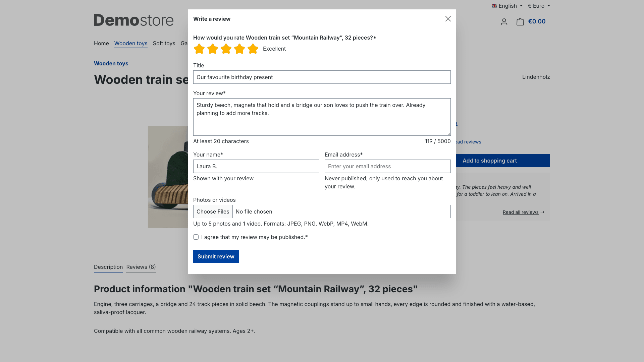Open the Euro currency dropdown

(539, 6)
